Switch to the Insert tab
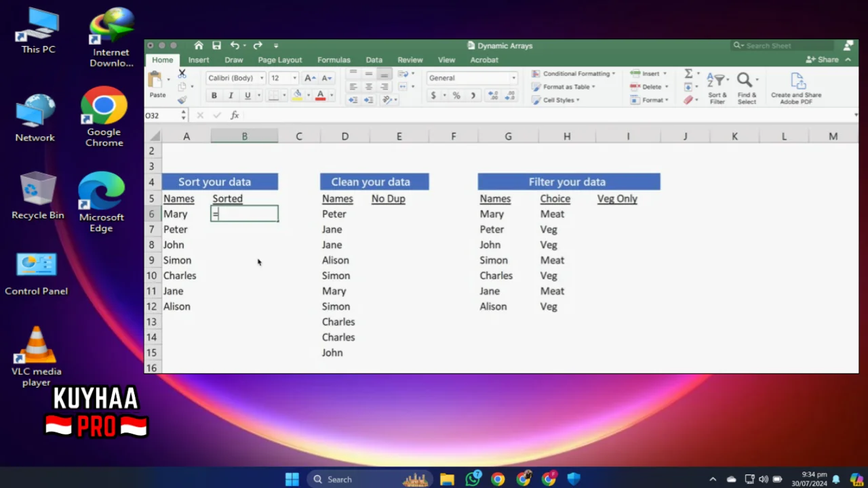This screenshot has width=868, height=488. (x=199, y=60)
